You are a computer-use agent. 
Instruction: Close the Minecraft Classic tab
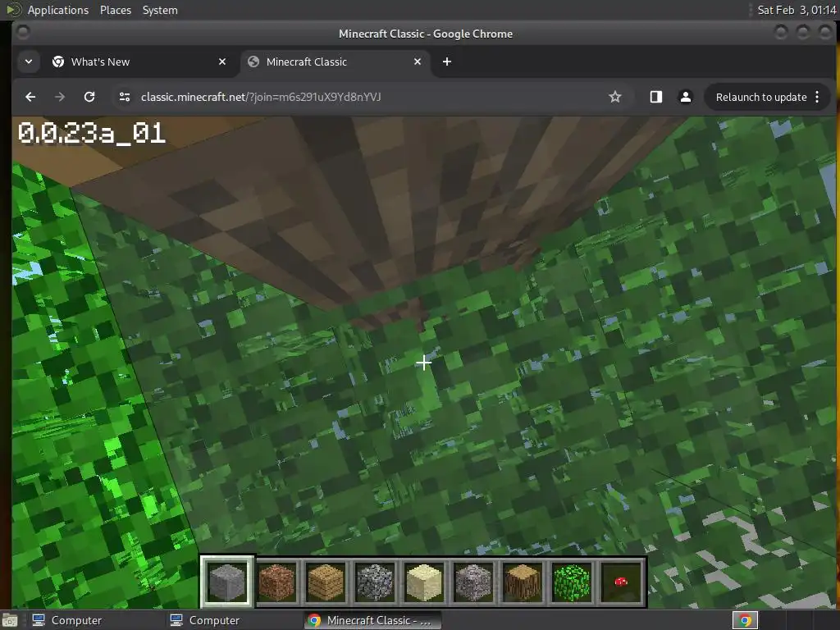[418, 62]
